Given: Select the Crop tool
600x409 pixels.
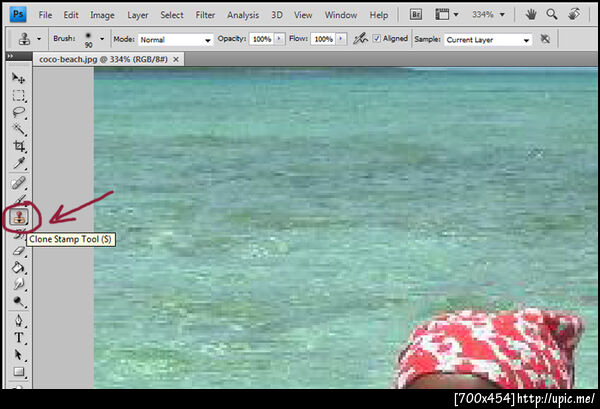Looking at the screenshot, I should click(x=18, y=146).
